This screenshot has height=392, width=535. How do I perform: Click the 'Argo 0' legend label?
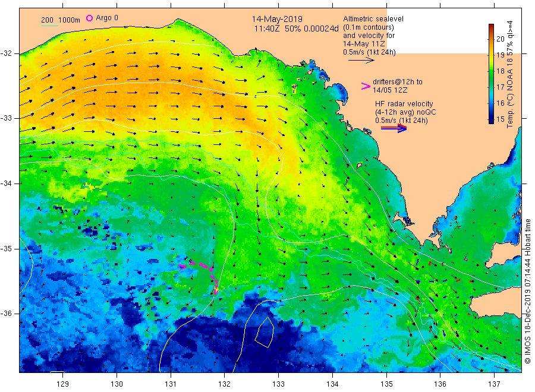[107, 18]
